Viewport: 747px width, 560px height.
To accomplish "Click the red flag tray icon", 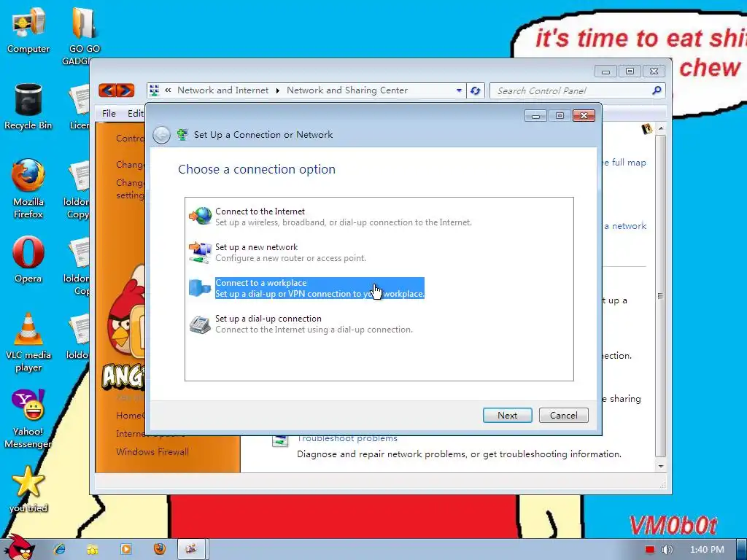I will (649, 550).
